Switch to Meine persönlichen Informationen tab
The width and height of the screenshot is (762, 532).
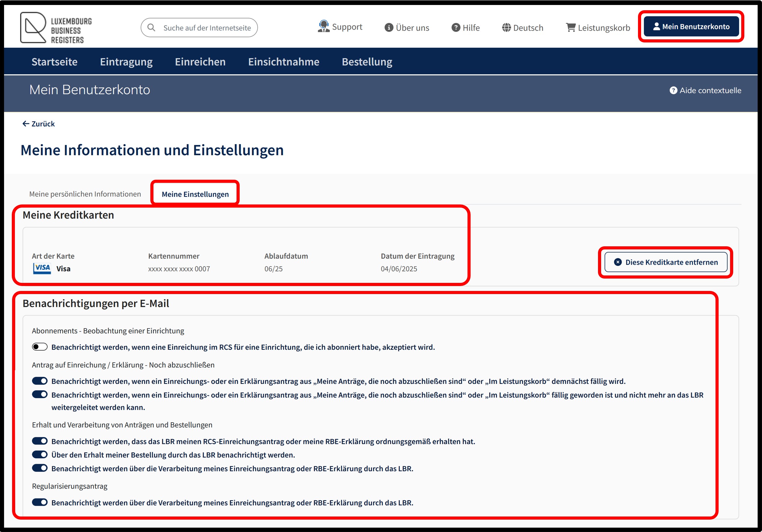click(85, 194)
